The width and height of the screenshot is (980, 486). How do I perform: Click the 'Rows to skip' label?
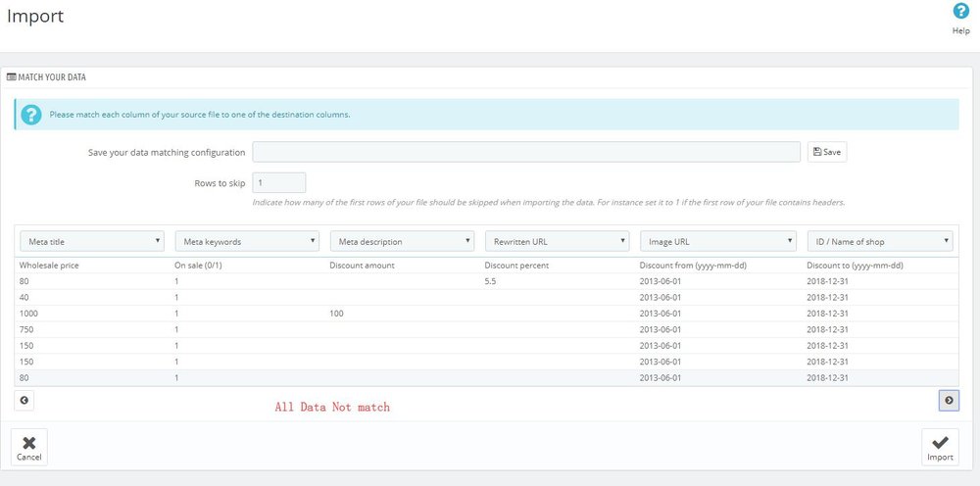(x=220, y=183)
